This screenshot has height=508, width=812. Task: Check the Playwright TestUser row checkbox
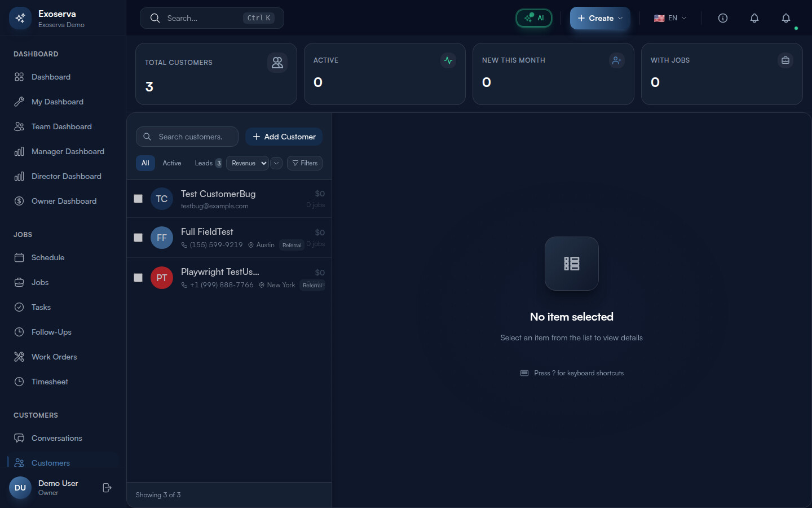pyautogui.click(x=138, y=278)
